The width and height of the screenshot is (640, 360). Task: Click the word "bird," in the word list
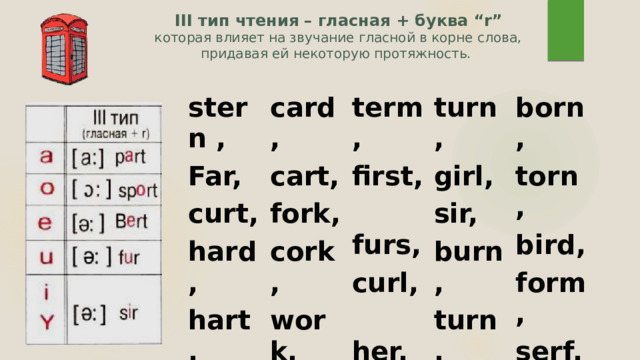[550, 246]
